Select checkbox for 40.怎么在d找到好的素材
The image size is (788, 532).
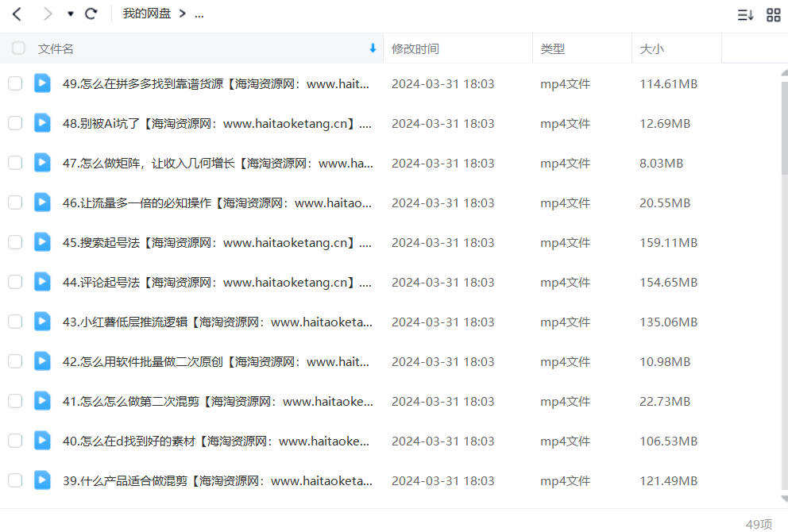click(x=15, y=441)
